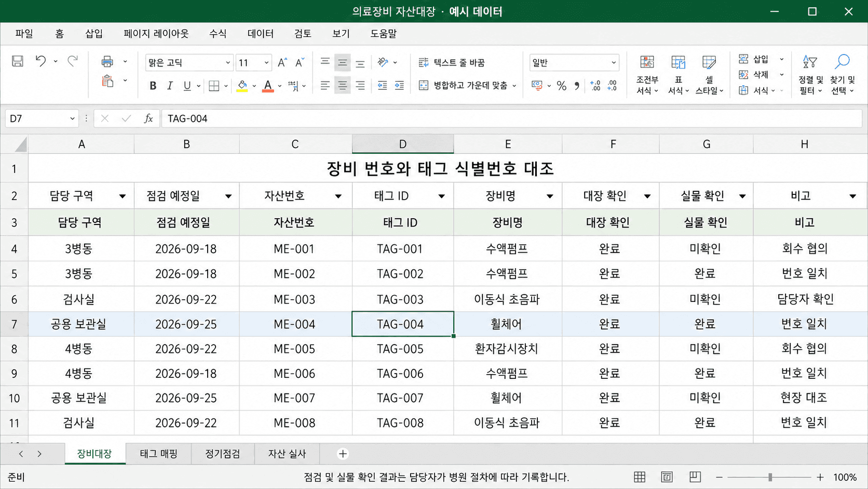Undo the last action
Image resolution: width=868 pixels, height=489 pixels.
(40, 61)
